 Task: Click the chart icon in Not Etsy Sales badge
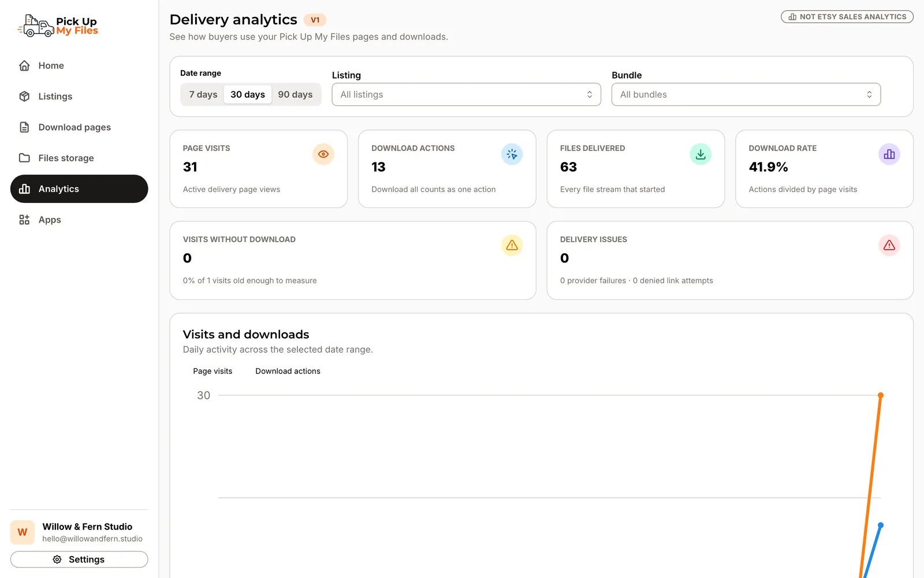pyautogui.click(x=792, y=17)
